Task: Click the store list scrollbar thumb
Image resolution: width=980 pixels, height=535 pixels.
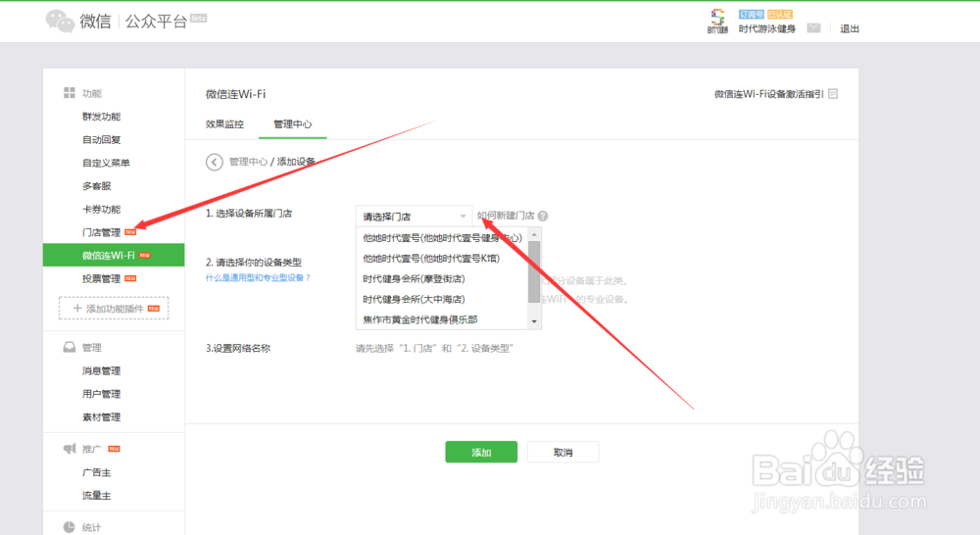Action: click(534, 271)
